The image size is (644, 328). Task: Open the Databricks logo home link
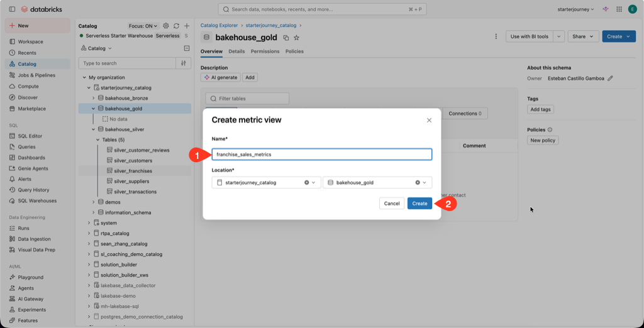coord(42,9)
